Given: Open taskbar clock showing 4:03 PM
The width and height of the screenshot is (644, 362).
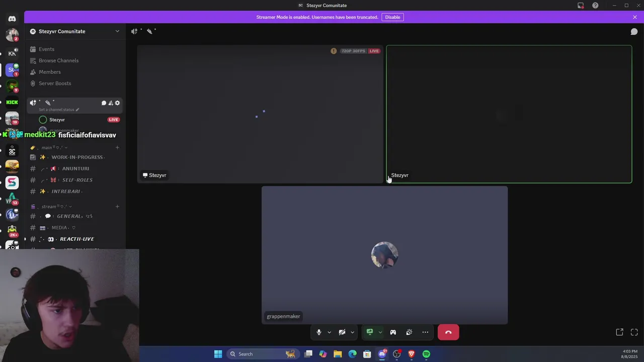Looking at the screenshot, I should pyautogui.click(x=630, y=354).
